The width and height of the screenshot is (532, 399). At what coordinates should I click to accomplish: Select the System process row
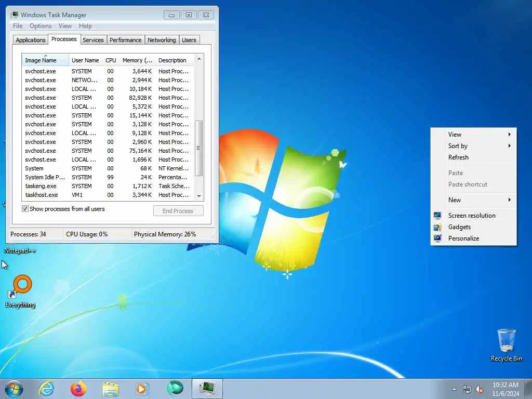pyautogui.click(x=109, y=168)
